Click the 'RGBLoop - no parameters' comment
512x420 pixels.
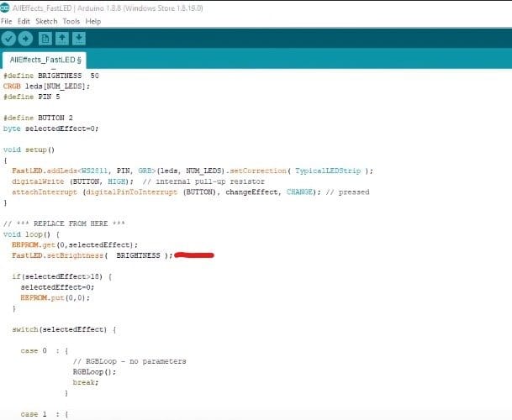pyautogui.click(x=129, y=361)
